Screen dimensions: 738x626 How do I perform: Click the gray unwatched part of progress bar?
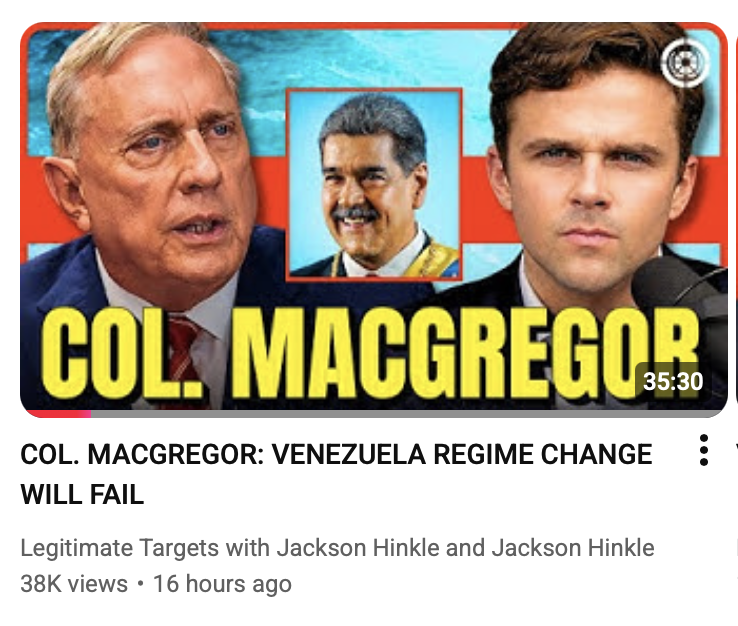(x=409, y=414)
